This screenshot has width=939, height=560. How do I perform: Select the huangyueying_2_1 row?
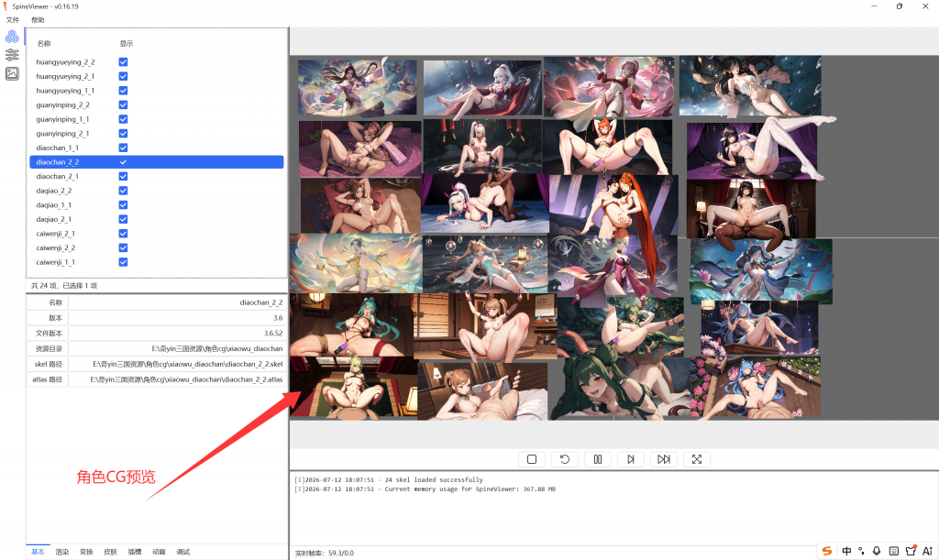pos(156,76)
